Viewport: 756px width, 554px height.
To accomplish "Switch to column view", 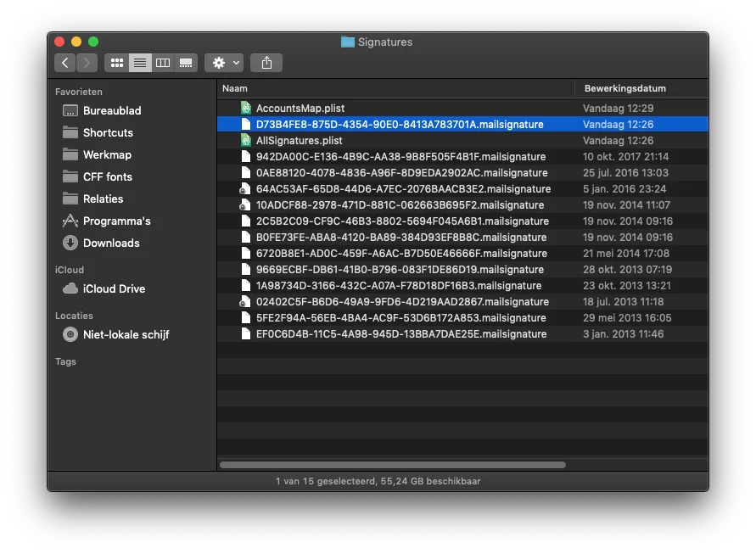I will [163, 63].
